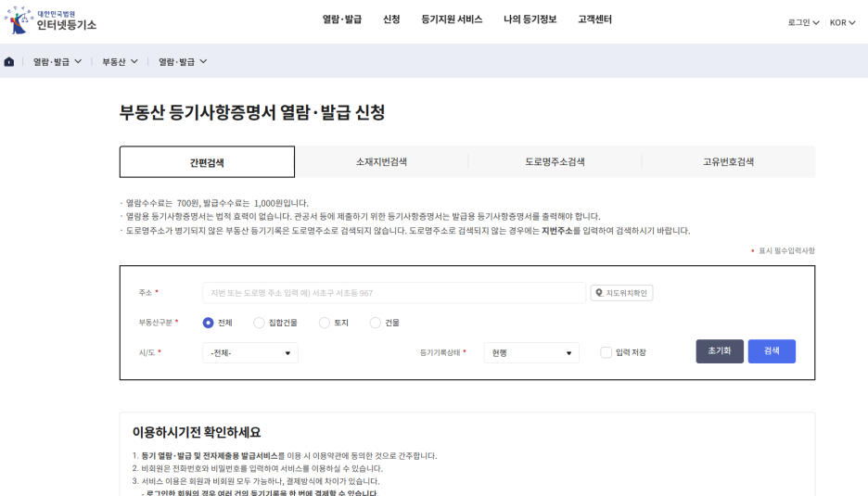Click the 표시 필수입력사항 note
Viewport: 868px width, 496px height.
coord(783,250)
